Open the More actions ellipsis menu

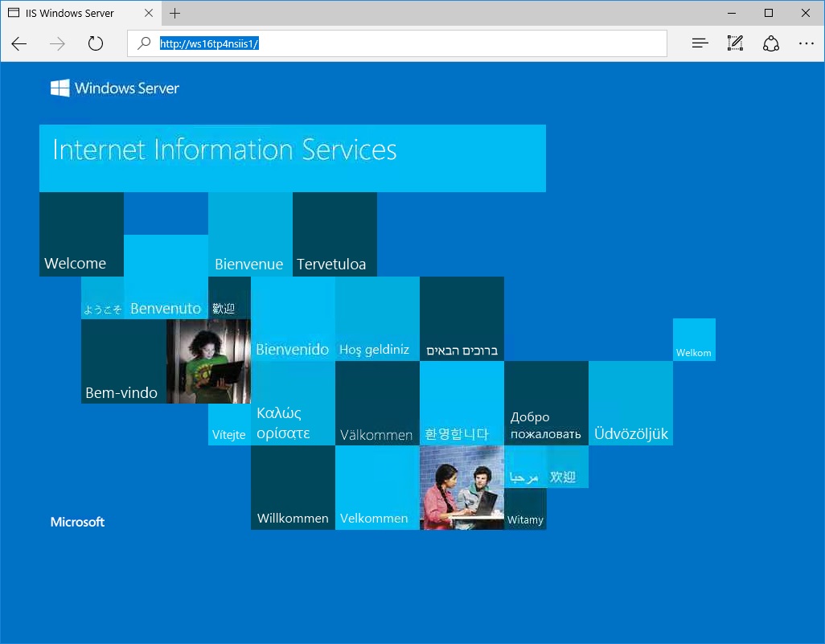(806, 43)
